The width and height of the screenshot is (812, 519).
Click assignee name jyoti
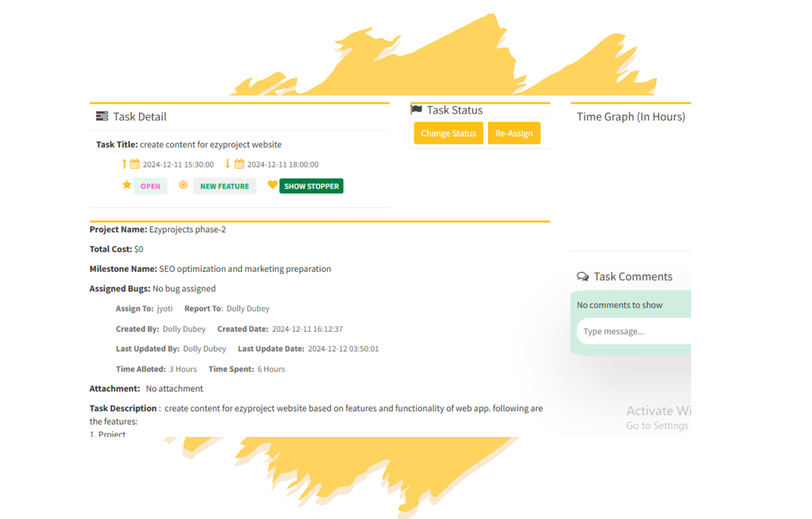(164, 308)
